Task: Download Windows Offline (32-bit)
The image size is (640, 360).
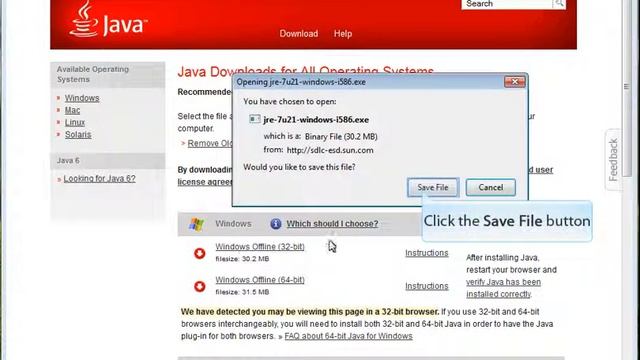Action: pyautogui.click(x=260, y=247)
